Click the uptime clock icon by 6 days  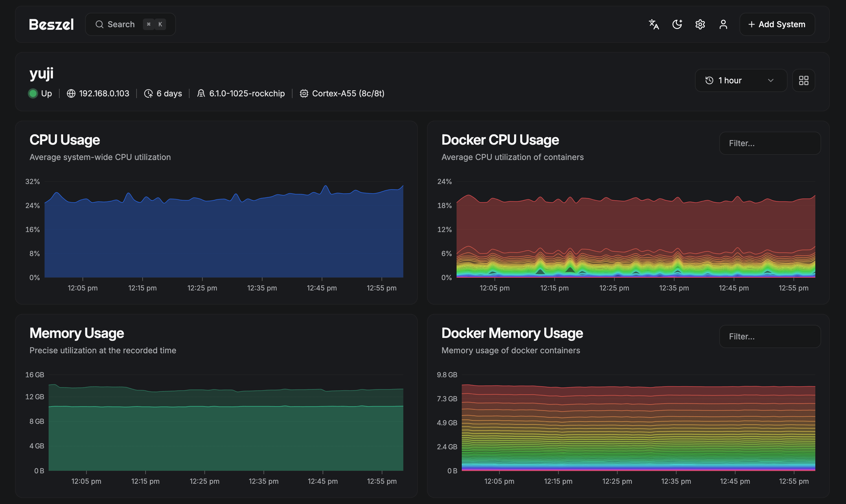pyautogui.click(x=148, y=93)
